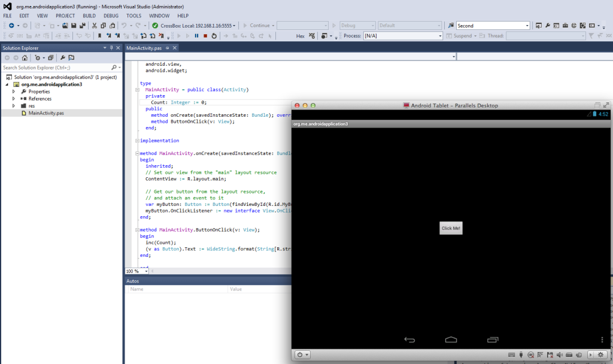
Task: Click the Undo arrow icon
Action: (x=124, y=25)
